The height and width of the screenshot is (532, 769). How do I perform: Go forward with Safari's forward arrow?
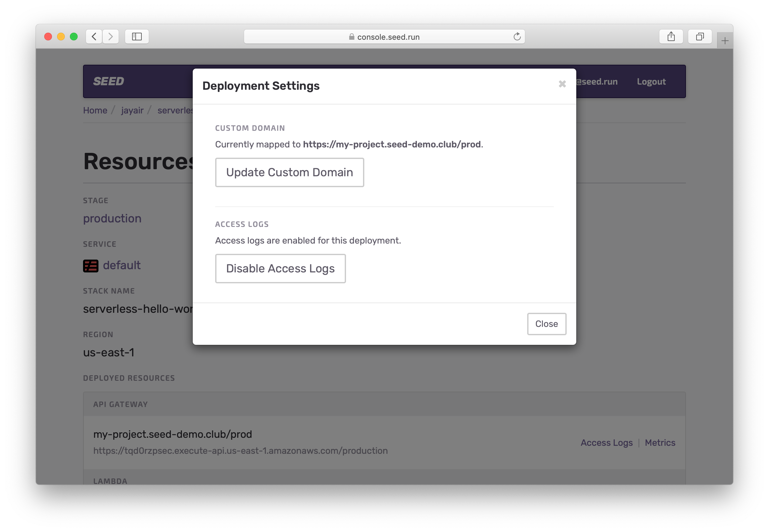[x=111, y=36]
